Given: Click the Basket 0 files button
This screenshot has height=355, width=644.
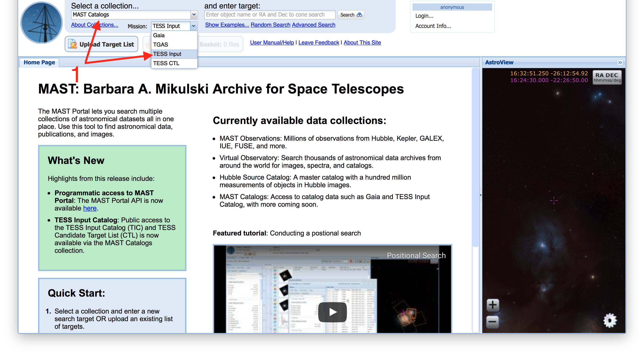Looking at the screenshot, I should click(219, 44).
